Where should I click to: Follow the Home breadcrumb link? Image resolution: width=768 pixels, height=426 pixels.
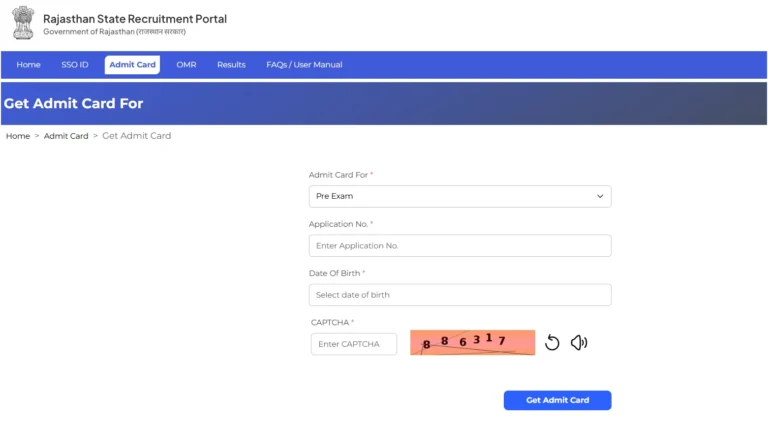click(18, 136)
